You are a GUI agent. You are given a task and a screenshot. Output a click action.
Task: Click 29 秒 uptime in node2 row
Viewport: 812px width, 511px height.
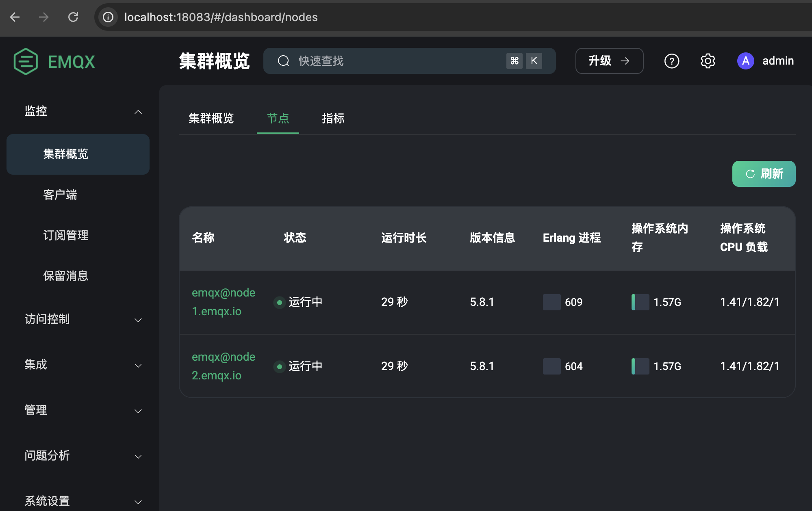click(395, 366)
